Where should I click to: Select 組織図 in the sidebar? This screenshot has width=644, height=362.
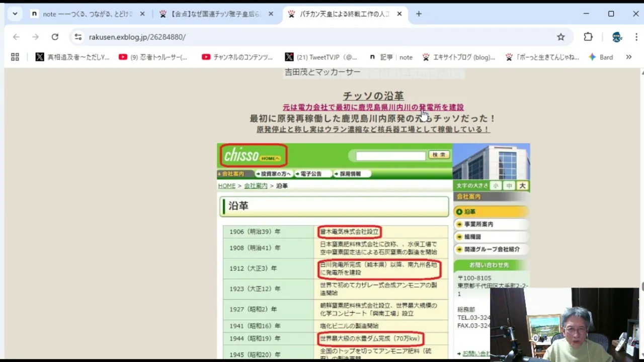pos(491,237)
